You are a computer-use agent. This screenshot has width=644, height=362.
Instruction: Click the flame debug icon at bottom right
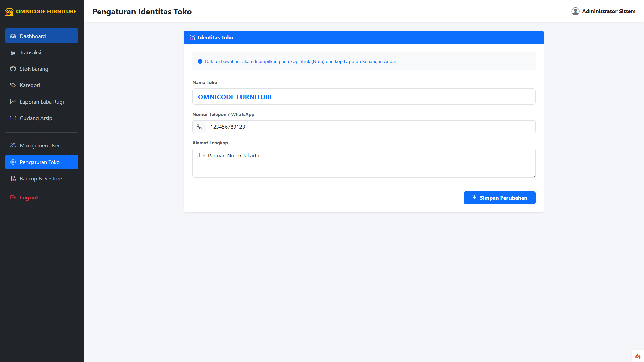click(638, 356)
